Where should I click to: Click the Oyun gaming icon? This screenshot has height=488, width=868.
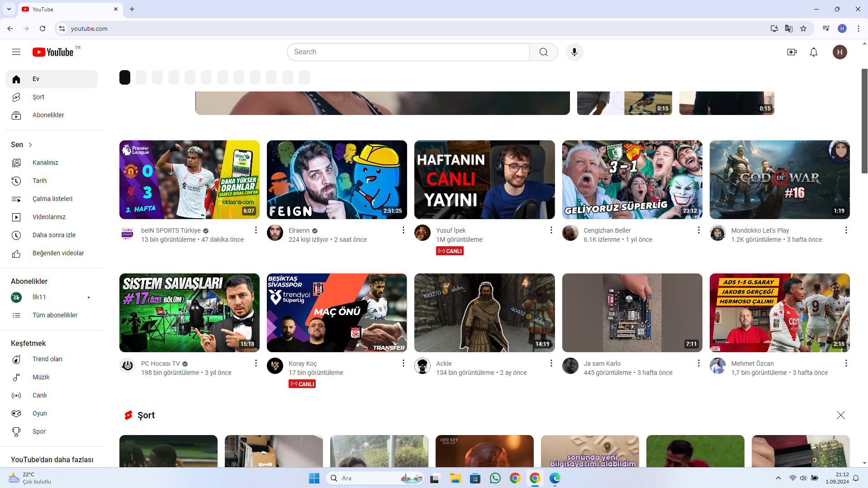coord(16,413)
